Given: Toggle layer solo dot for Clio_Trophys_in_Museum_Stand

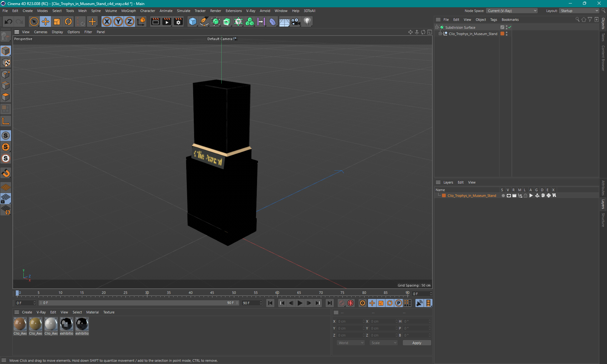Looking at the screenshot, I should (503, 196).
